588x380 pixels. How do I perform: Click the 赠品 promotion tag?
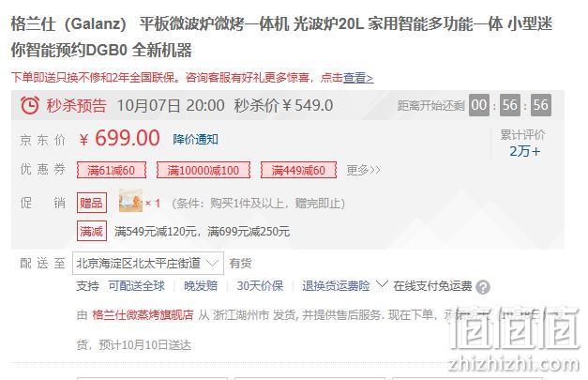(x=92, y=203)
